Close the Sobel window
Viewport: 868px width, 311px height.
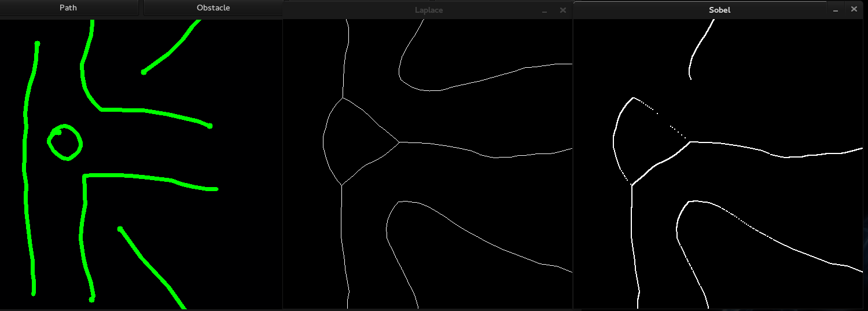point(854,9)
